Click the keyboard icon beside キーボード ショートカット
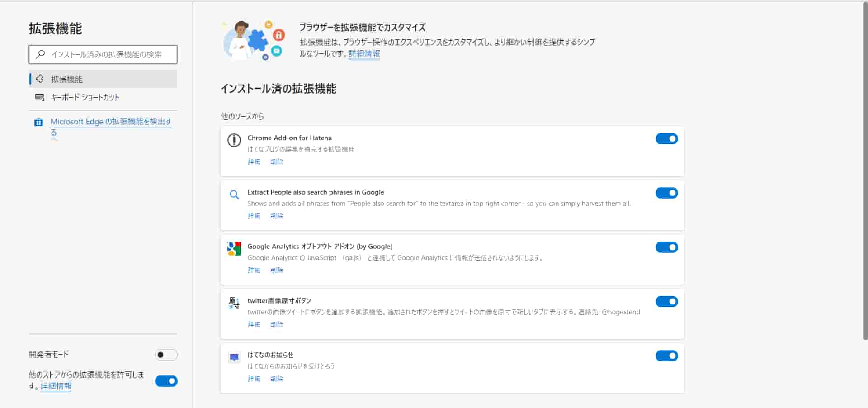Viewport: 868px width, 408px height. click(40, 97)
